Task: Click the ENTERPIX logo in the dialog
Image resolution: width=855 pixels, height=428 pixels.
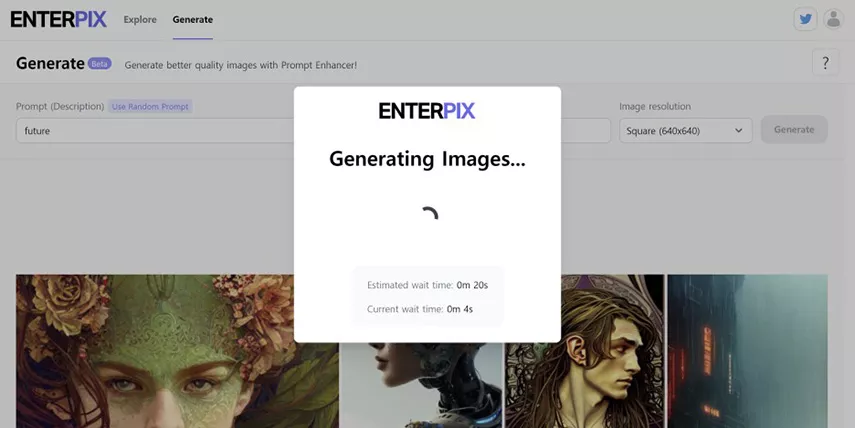Action: (427, 111)
